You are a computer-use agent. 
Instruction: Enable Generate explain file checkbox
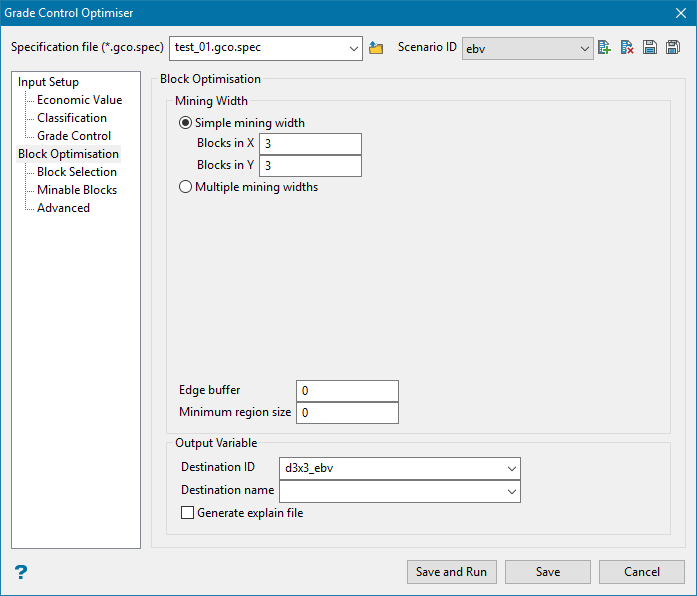tap(187, 513)
